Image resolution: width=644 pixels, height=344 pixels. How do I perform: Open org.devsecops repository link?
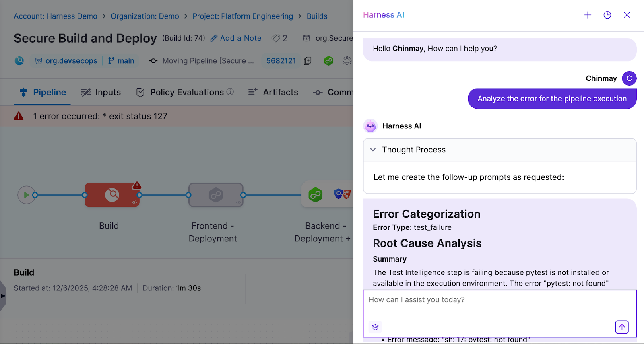click(66, 61)
